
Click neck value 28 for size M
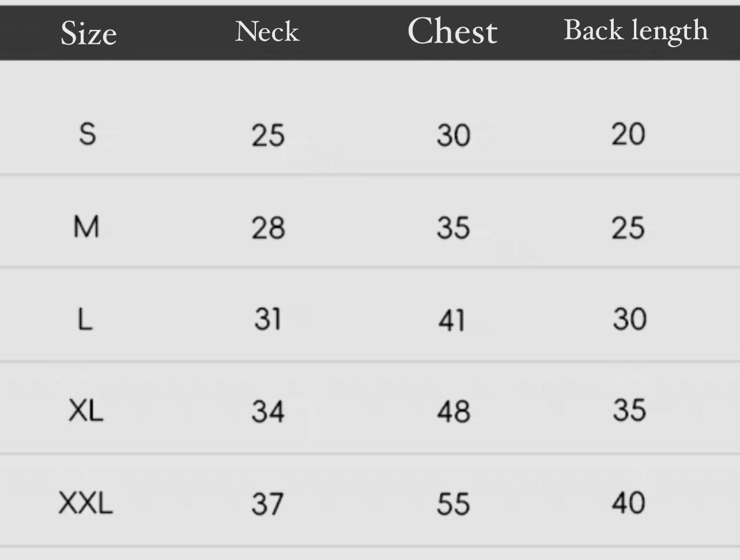coord(268,228)
